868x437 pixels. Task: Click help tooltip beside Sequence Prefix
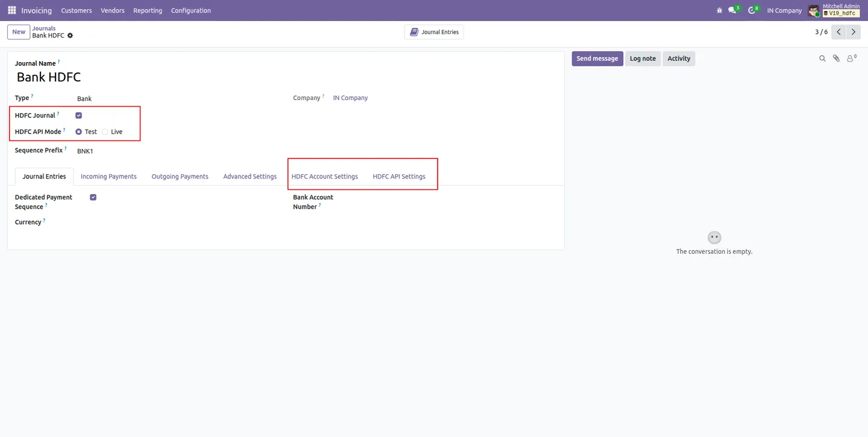click(66, 148)
